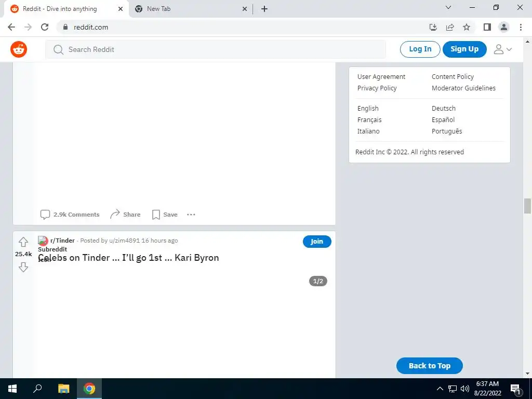532x399 pixels.
Task: Click the page vertical scrollbar thumb
Action: click(x=527, y=206)
